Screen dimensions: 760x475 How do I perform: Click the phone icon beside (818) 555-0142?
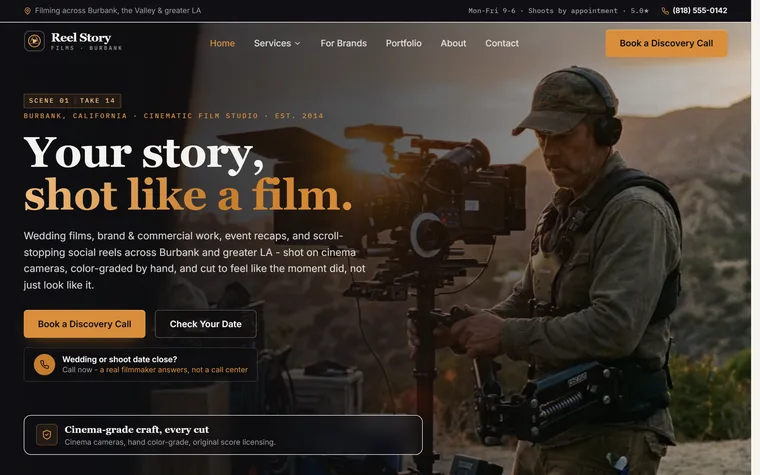click(665, 11)
